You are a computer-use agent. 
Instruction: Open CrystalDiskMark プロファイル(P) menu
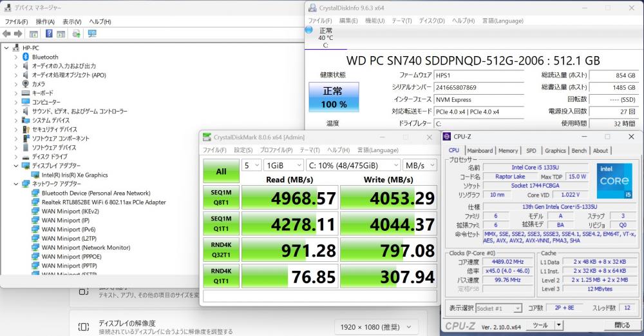(276, 150)
